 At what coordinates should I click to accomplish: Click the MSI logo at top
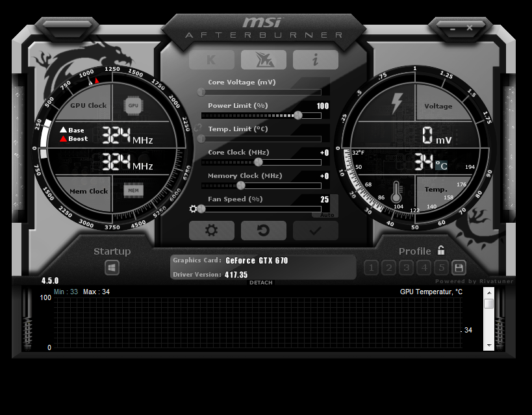coord(262,23)
